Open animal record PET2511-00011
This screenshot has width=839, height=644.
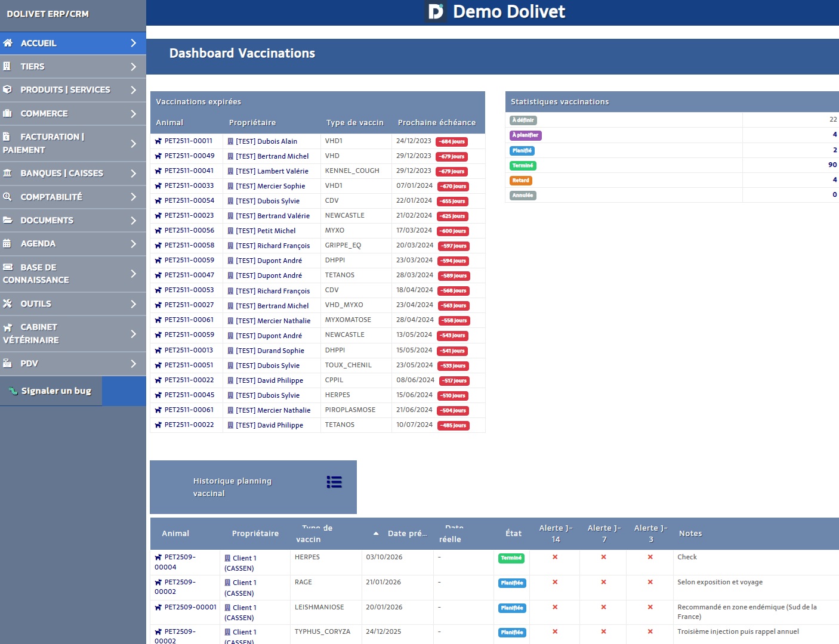(188, 141)
